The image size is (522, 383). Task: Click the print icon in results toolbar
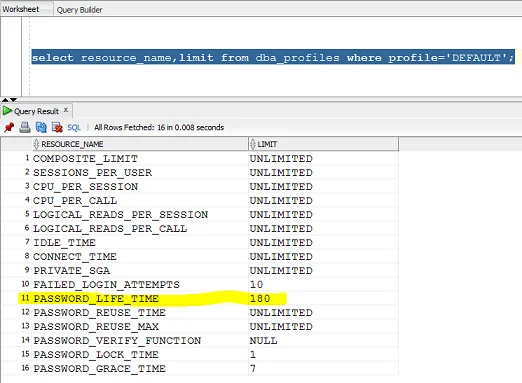[x=25, y=127]
